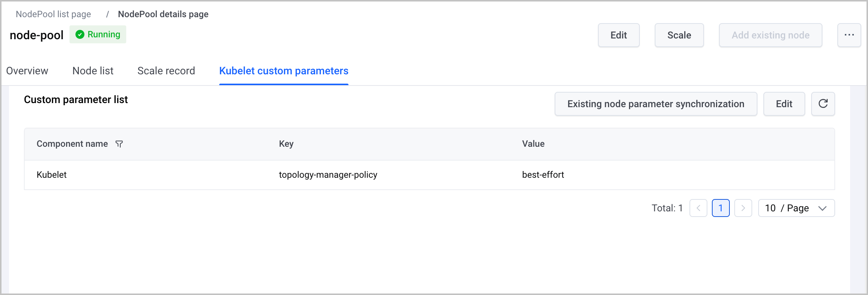
Task: Click Add existing node button
Action: [x=771, y=35]
